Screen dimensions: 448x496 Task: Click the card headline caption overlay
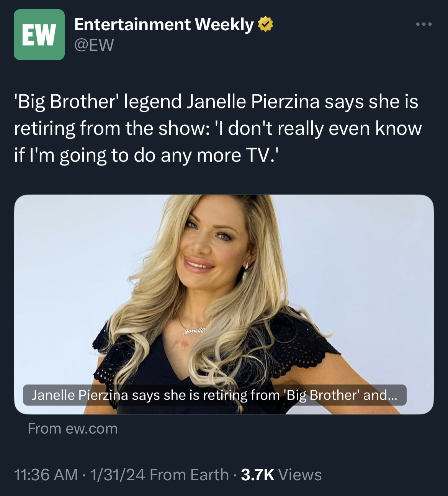pos(214,395)
